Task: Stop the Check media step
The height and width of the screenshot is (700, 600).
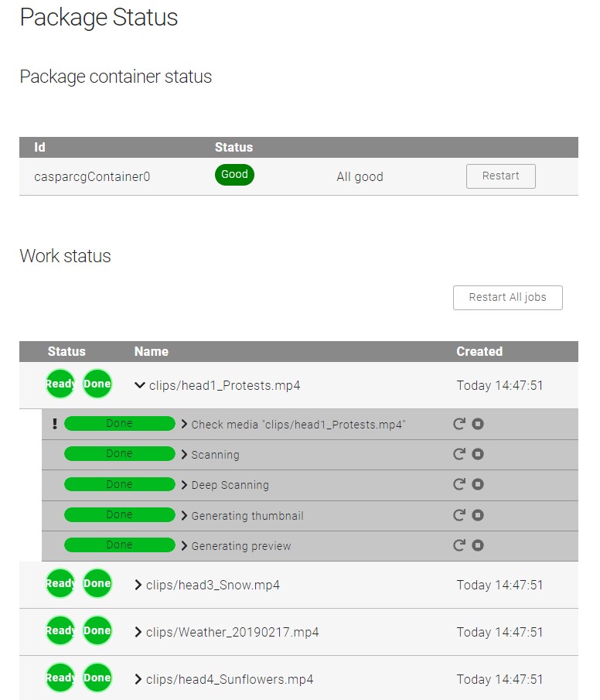Action: (x=478, y=424)
